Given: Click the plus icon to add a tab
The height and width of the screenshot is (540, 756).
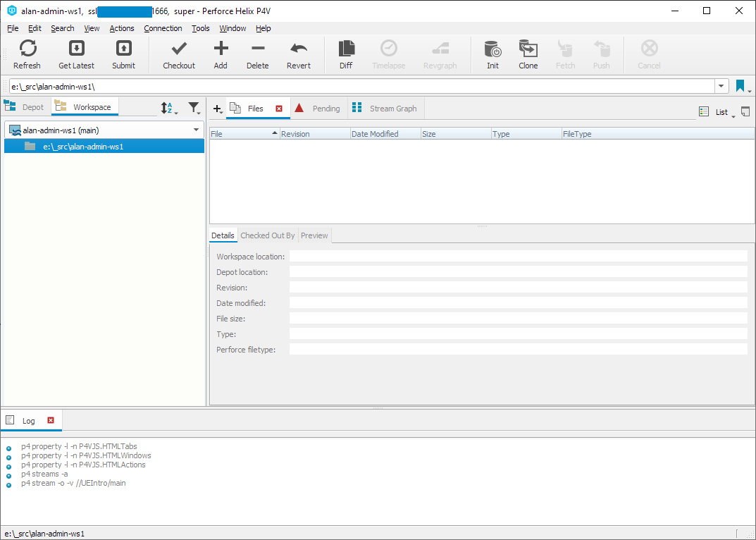Looking at the screenshot, I should pos(218,109).
